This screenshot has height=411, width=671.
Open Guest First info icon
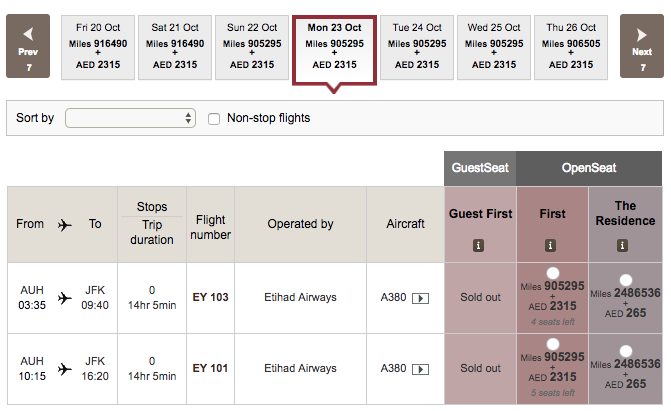[x=479, y=245]
